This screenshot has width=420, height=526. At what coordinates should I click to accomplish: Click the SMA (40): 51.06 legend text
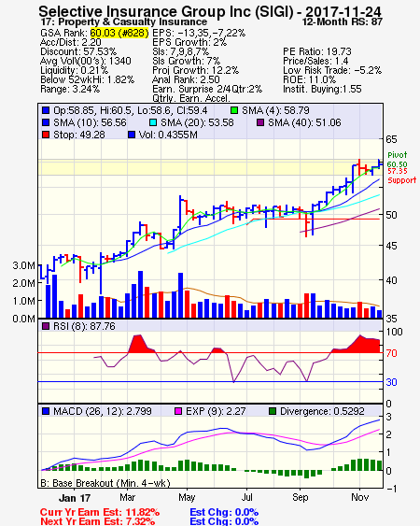pyautogui.click(x=304, y=122)
